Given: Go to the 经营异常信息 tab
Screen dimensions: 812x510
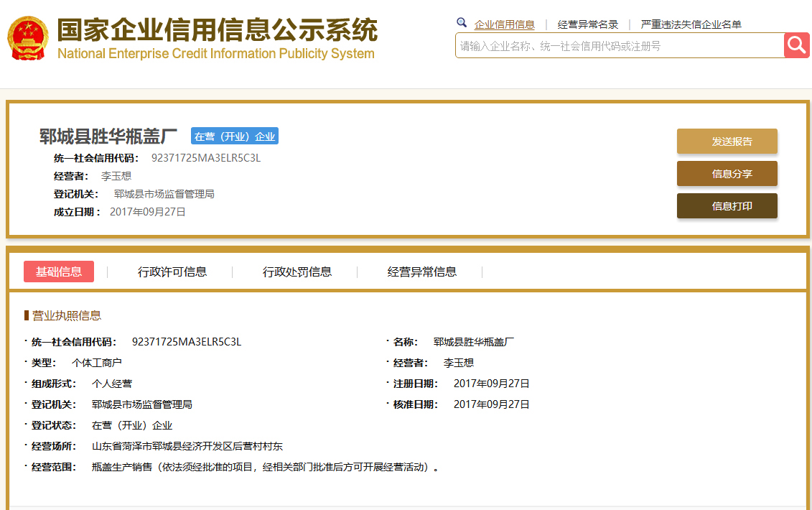Looking at the screenshot, I should (421, 272).
